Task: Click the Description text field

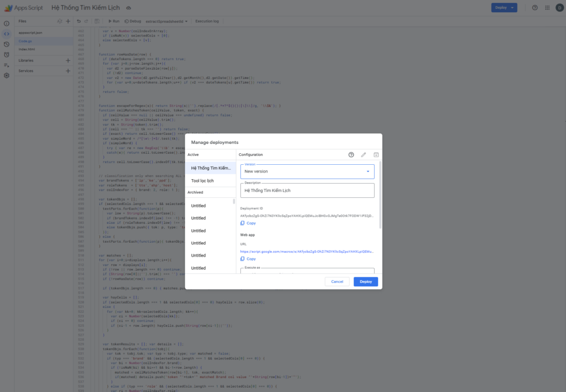Action: click(307, 191)
